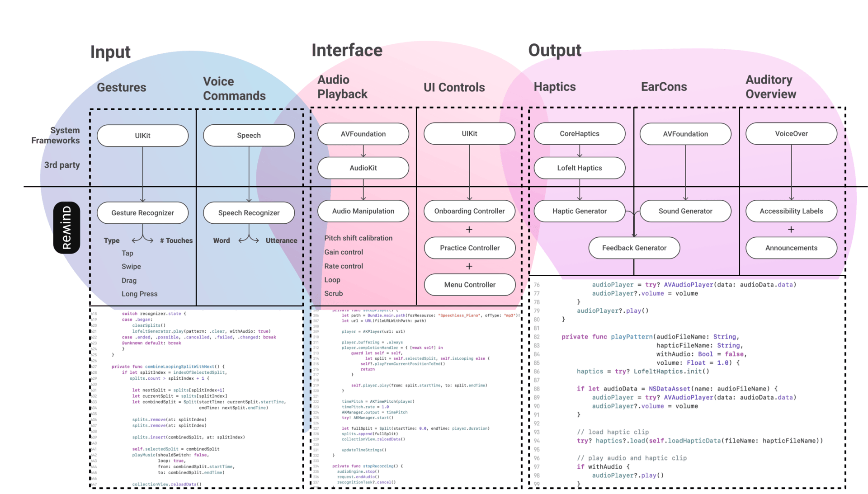Screen dimensions: 868x494
Task: Click the reMinD logo badge
Action: pos(66,227)
